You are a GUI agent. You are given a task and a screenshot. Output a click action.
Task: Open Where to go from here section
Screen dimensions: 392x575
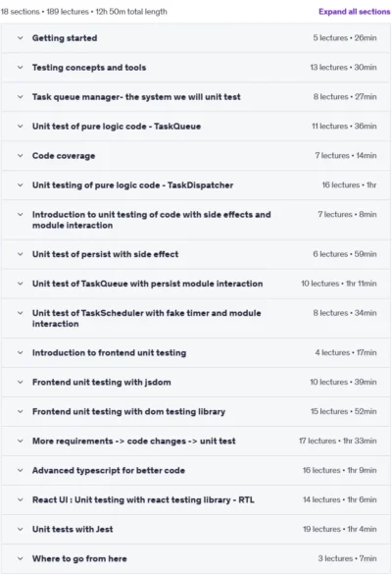pos(196,559)
